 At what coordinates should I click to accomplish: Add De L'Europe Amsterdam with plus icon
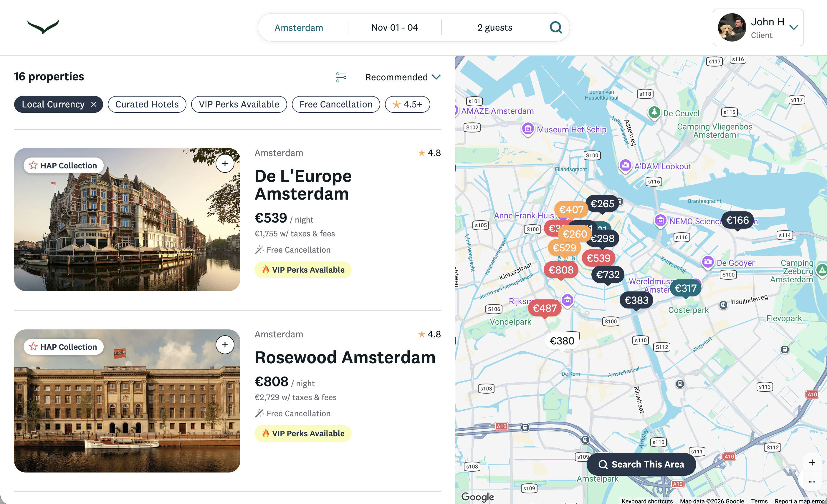click(225, 163)
